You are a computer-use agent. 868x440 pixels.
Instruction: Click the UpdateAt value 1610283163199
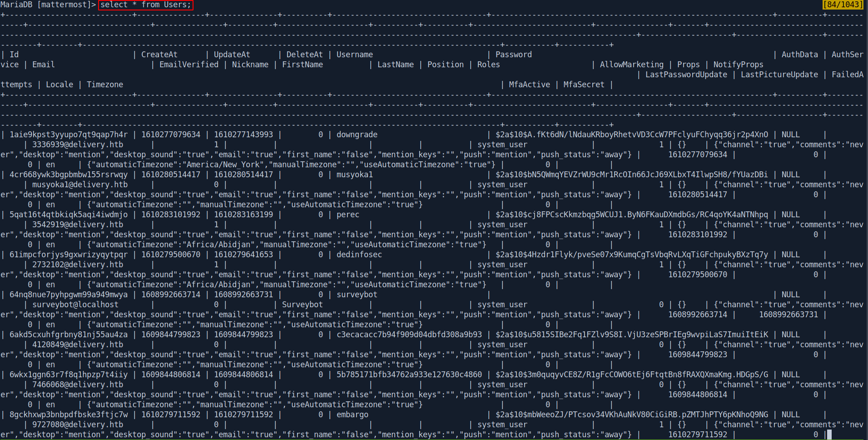point(243,215)
